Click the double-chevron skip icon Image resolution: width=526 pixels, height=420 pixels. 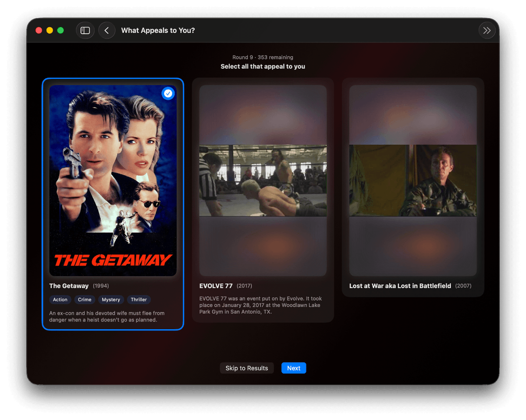tap(487, 30)
